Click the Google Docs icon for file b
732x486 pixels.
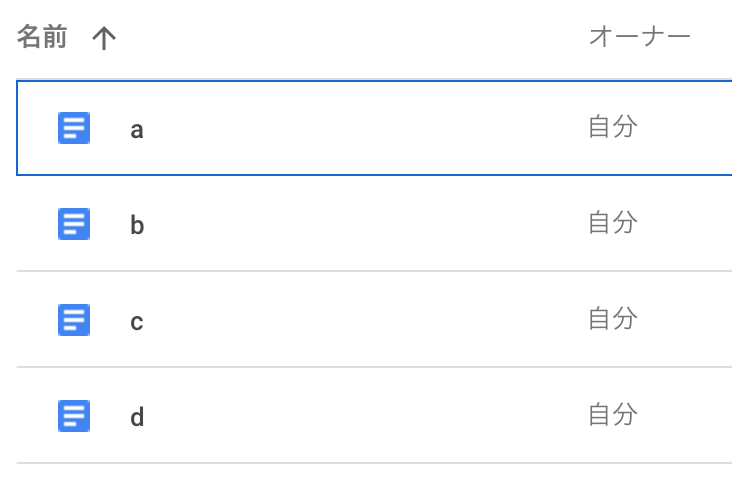tap(74, 224)
